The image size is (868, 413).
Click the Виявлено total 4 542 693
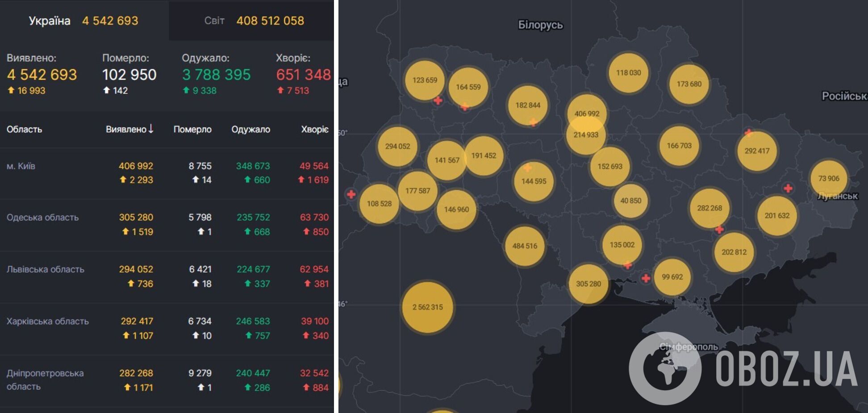[x=42, y=75]
